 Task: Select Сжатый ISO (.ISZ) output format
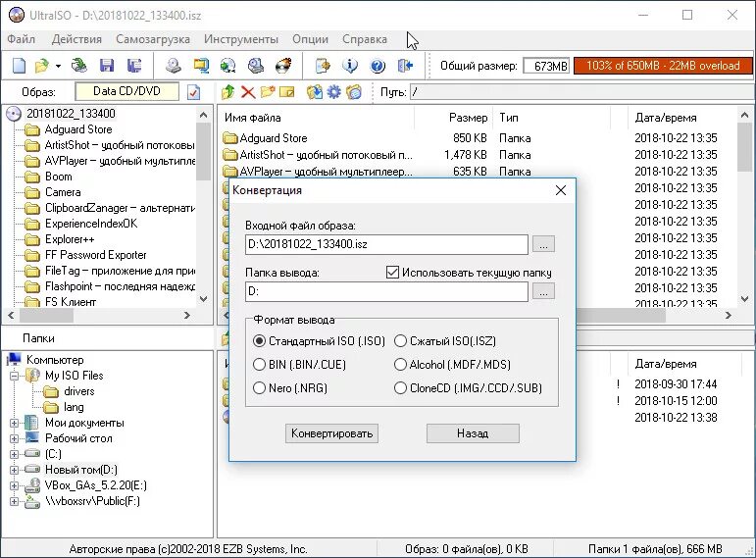pyautogui.click(x=445, y=341)
